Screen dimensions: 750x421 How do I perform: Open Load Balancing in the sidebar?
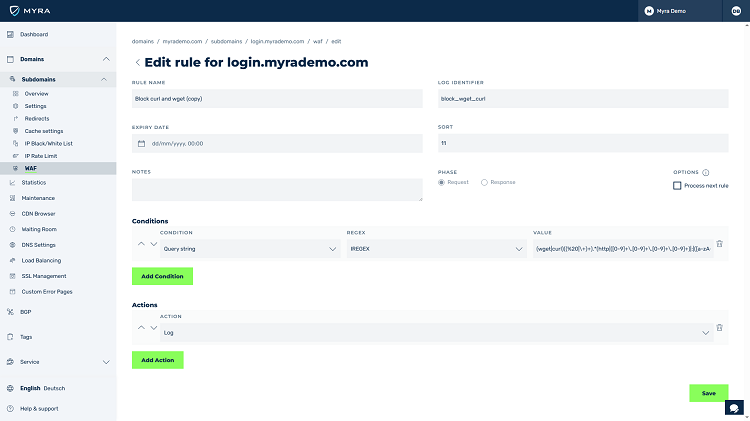[x=41, y=260]
